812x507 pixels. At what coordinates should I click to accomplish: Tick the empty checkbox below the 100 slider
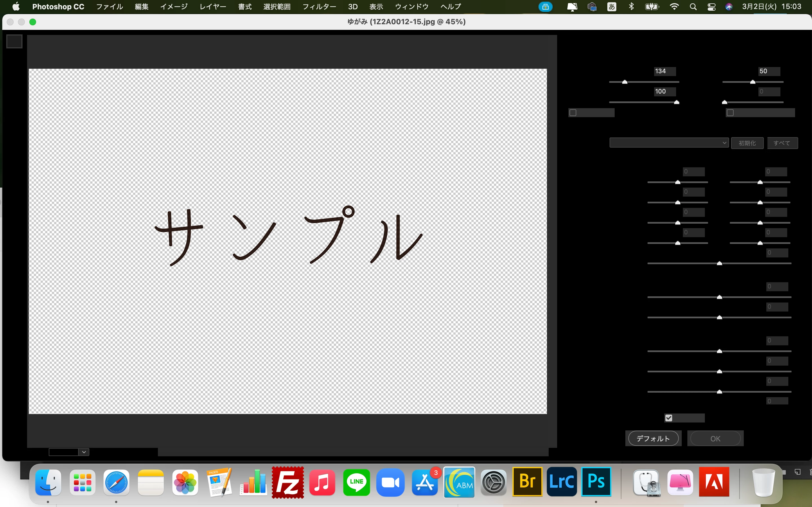[x=573, y=113]
